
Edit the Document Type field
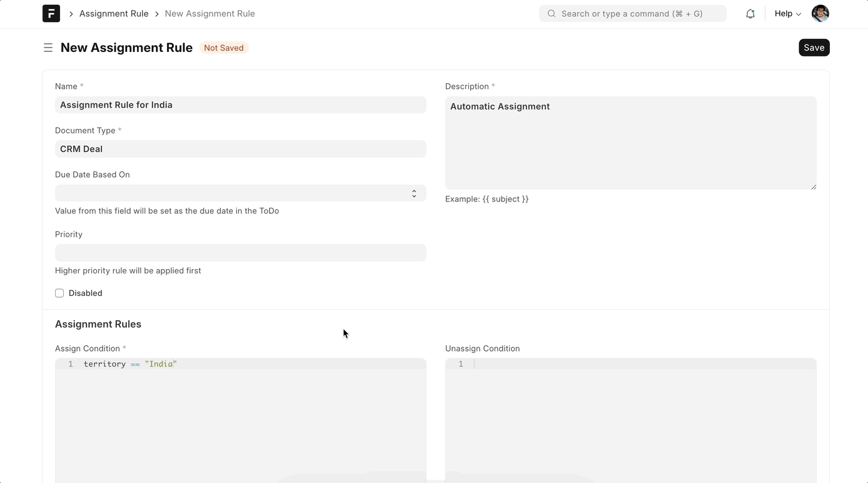click(x=241, y=149)
